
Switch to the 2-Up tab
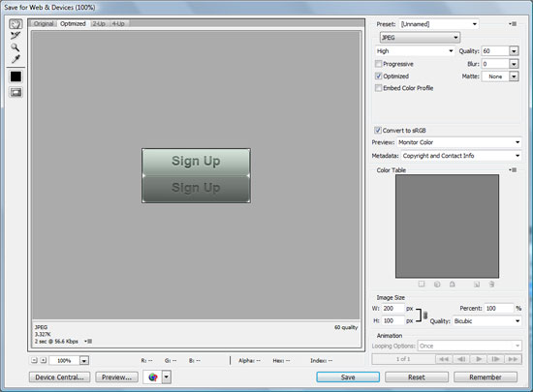pyautogui.click(x=99, y=24)
